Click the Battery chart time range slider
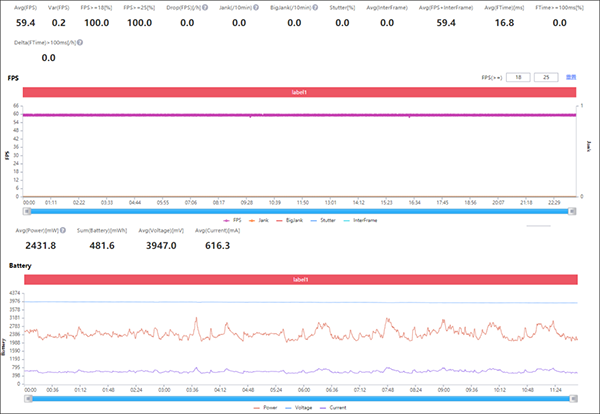 (x=301, y=398)
